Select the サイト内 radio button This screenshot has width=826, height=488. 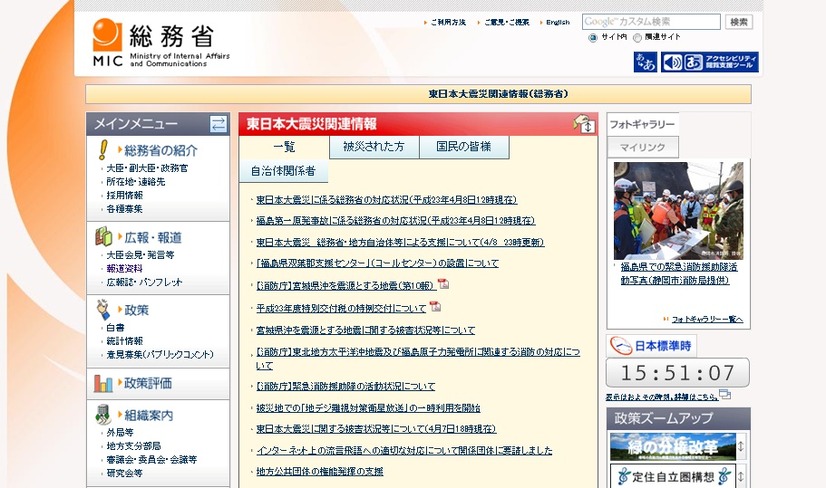[593, 37]
